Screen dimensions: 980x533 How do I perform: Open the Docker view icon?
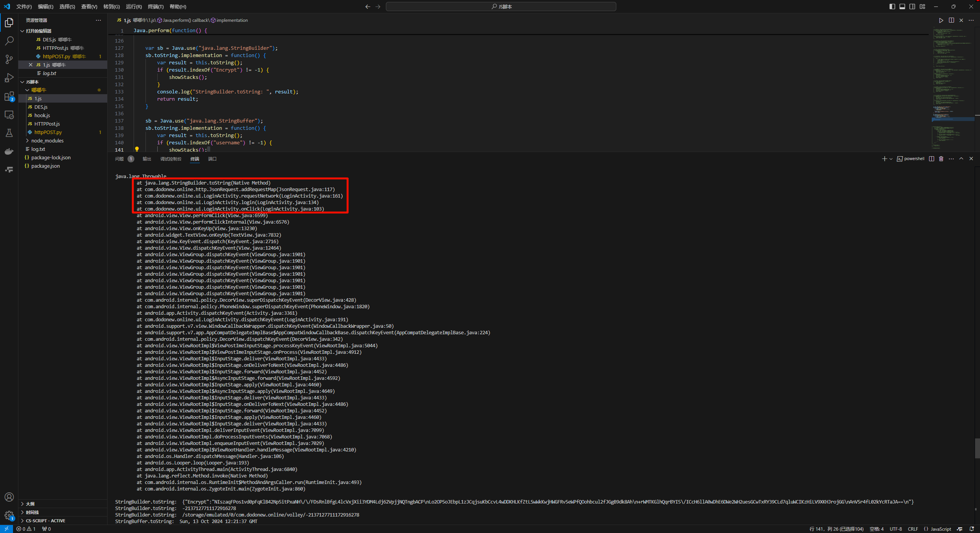(x=9, y=152)
